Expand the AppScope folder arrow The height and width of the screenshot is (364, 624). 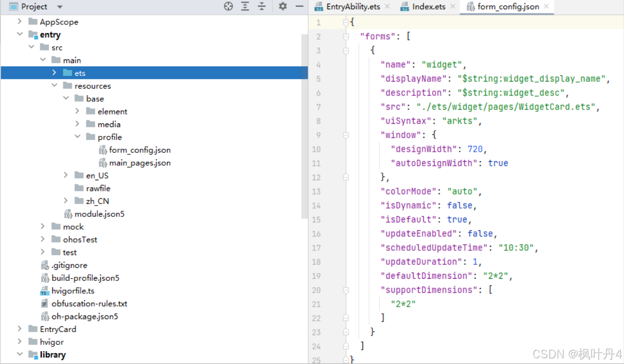pos(20,22)
